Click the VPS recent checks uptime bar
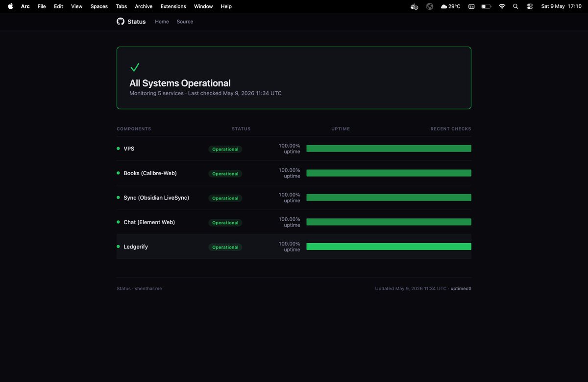588x382 pixels. tap(389, 149)
